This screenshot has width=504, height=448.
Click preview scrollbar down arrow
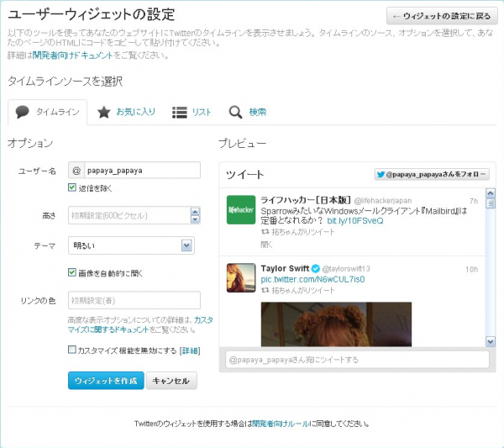click(491, 341)
